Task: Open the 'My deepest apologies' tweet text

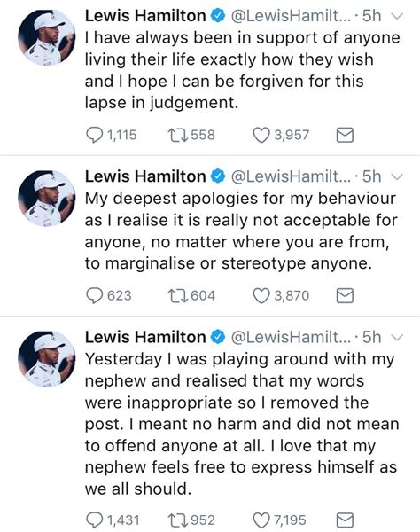Action: pos(241,231)
